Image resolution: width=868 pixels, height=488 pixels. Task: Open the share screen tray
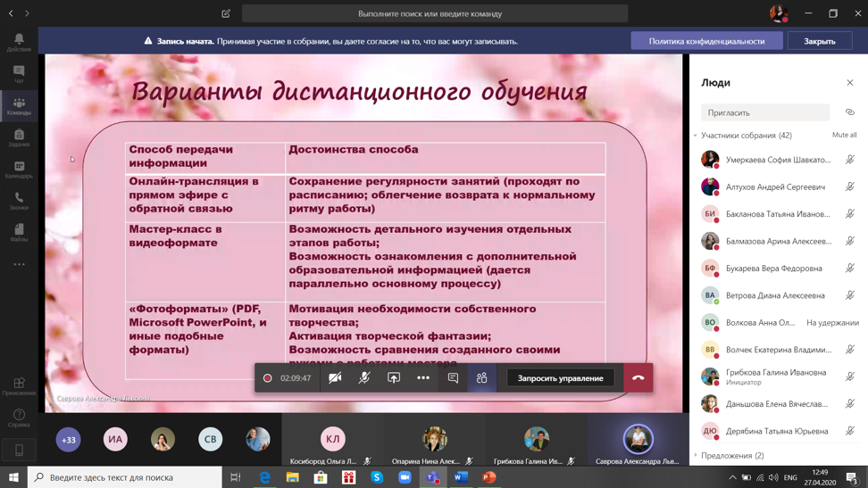394,378
